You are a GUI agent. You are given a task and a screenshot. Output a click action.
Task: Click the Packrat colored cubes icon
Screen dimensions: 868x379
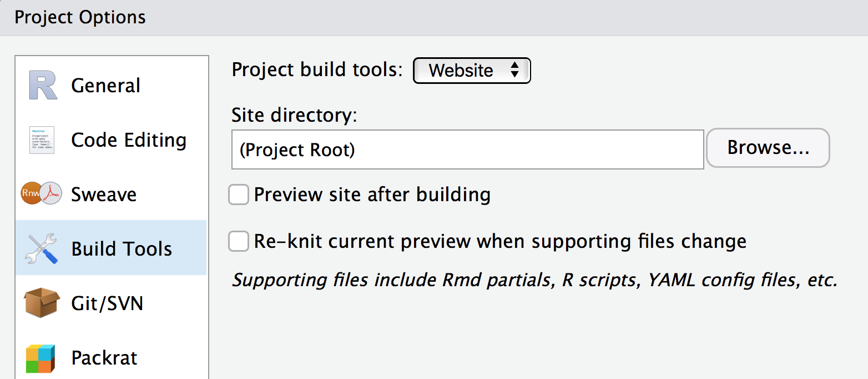[41, 358]
